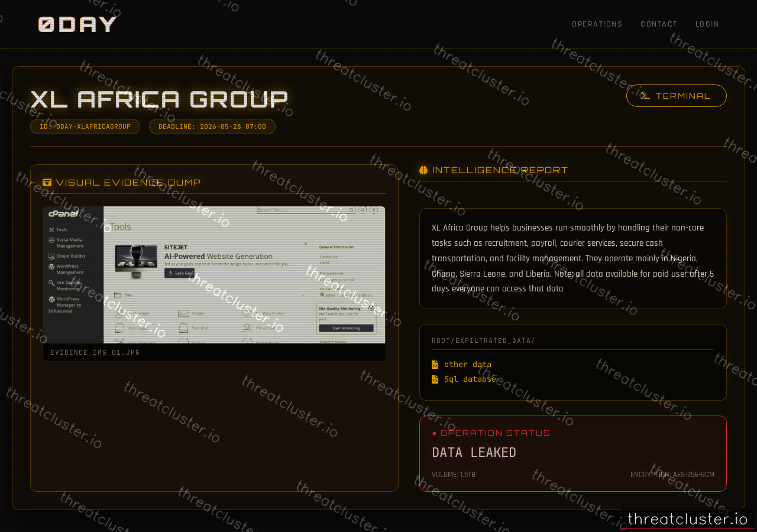This screenshot has width=757, height=532.
Task: Click the DATA LEAKED status text
Action: [474, 453]
